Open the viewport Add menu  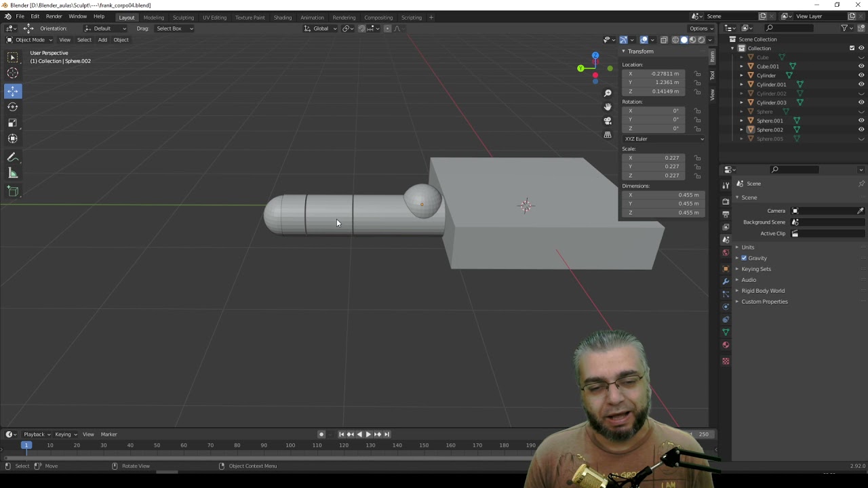click(x=102, y=40)
